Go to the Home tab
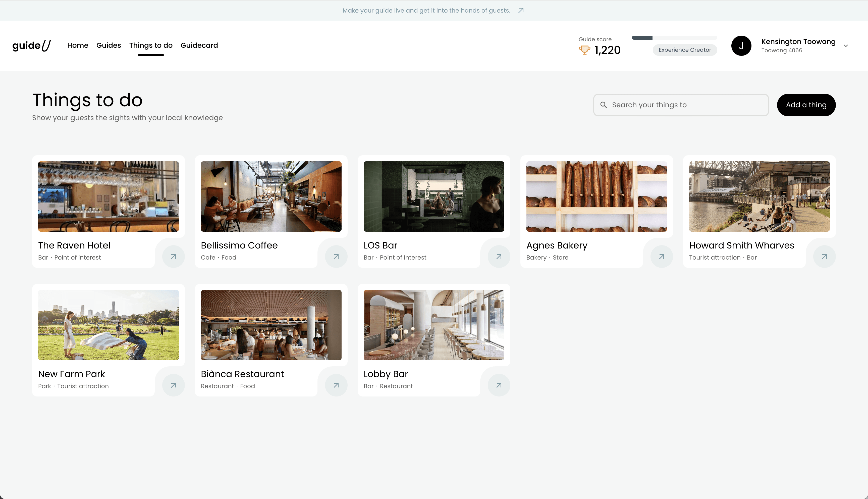This screenshot has width=868, height=499. tap(78, 45)
